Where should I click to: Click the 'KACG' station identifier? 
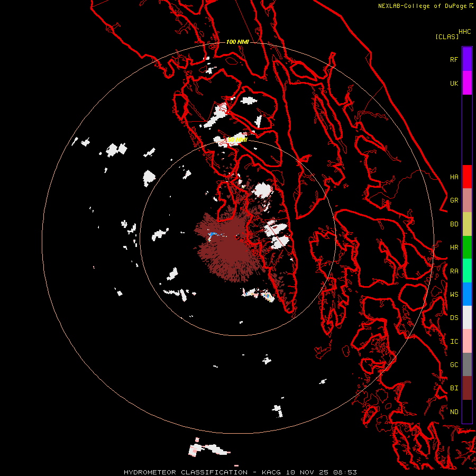coord(271,472)
